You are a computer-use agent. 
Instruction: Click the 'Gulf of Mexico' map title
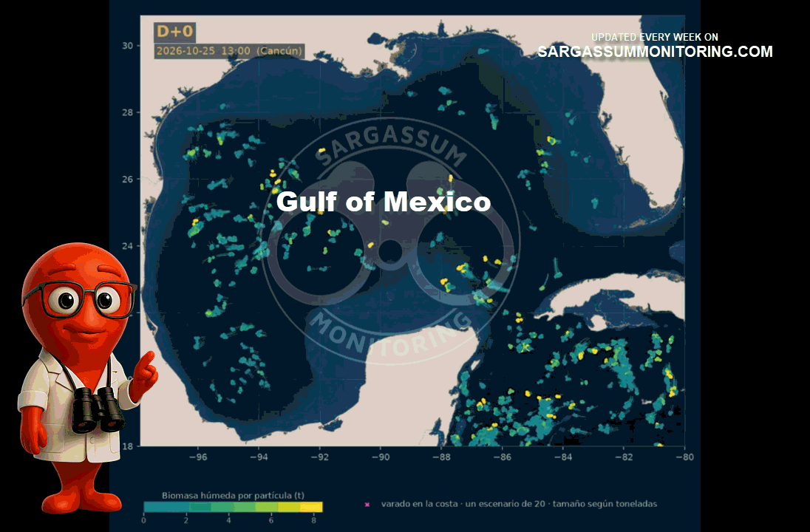[x=384, y=202]
